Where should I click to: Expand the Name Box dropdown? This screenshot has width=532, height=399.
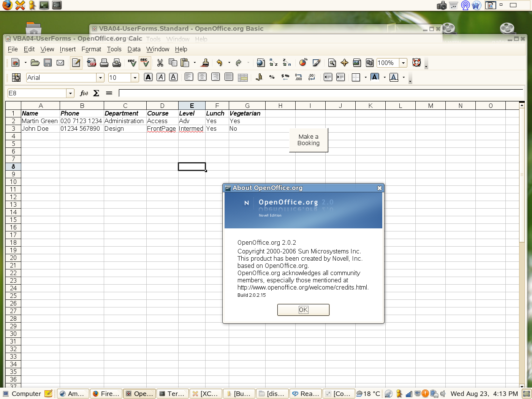pos(70,93)
